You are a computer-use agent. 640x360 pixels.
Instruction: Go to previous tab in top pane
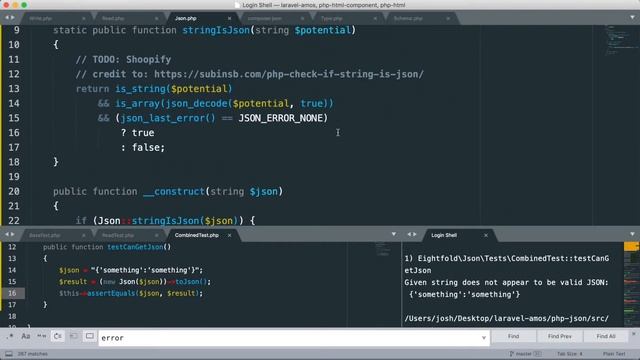coord(7,18)
